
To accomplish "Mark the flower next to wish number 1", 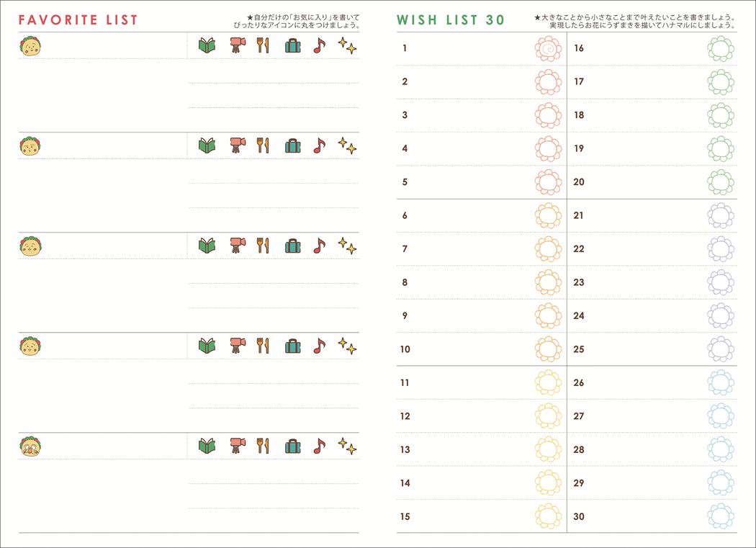I will [548, 49].
